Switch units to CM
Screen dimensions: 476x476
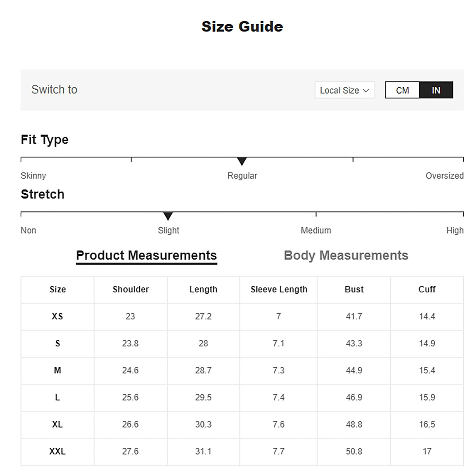coord(402,90)
